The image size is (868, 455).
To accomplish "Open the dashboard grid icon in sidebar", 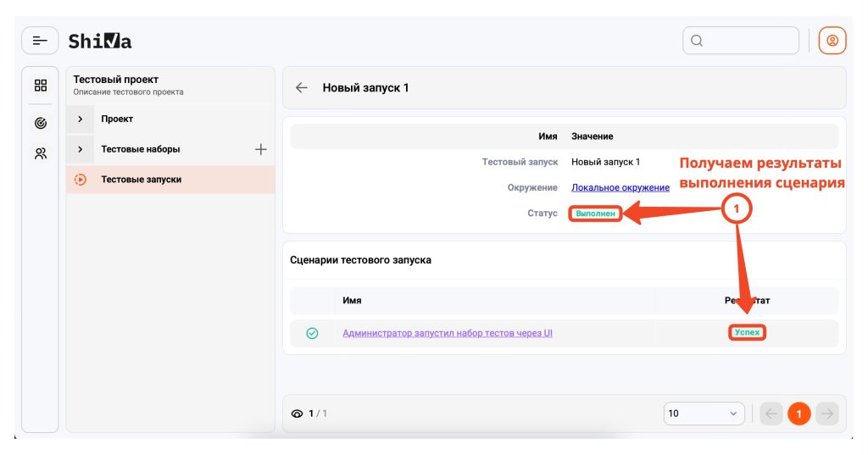I will (40, 86).
